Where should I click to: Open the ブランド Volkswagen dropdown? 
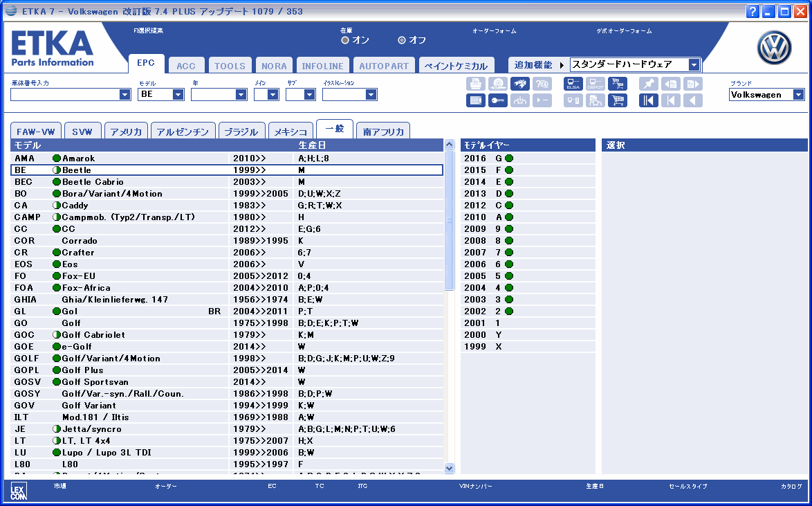click(x=799, y=95)
